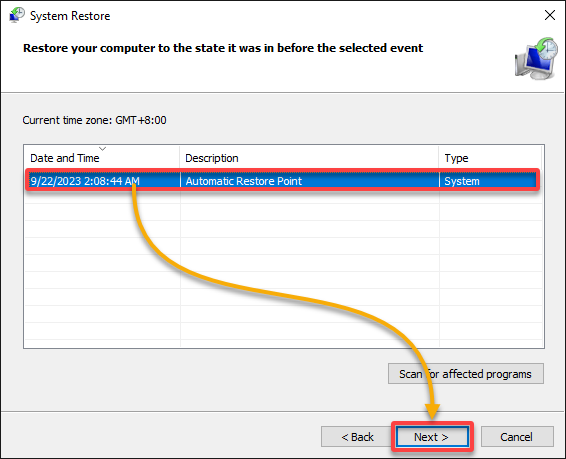Screen dimensions: 566x459
Task: Click Scan for affected programs
Action: click(x=466, y=374)
